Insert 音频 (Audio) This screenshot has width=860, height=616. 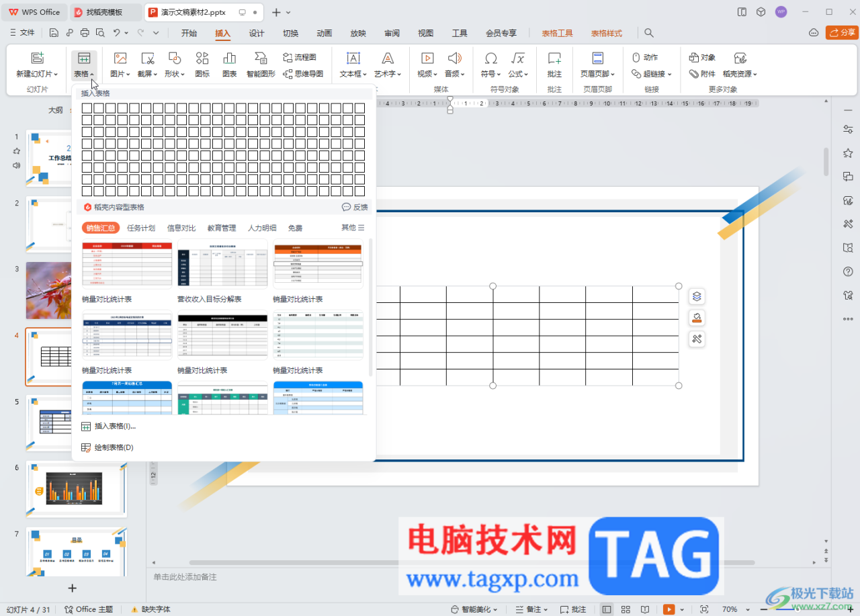(x=455, y=65)
